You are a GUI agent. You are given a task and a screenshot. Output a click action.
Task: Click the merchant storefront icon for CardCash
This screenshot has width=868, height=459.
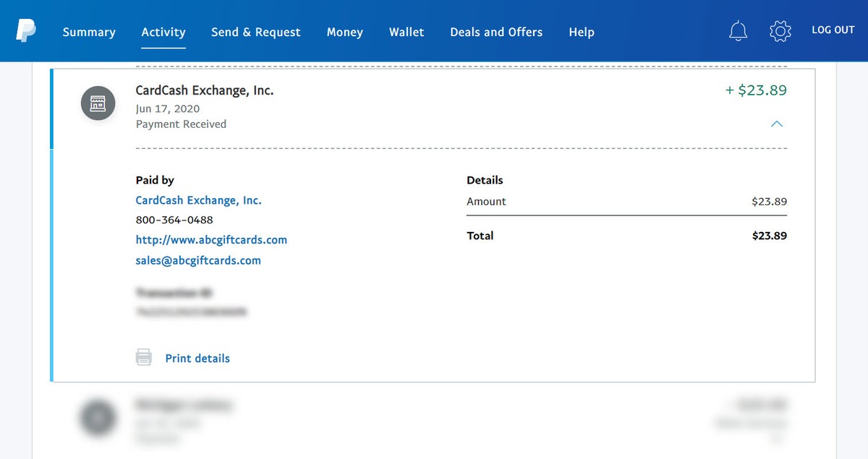tap(98, 104)
